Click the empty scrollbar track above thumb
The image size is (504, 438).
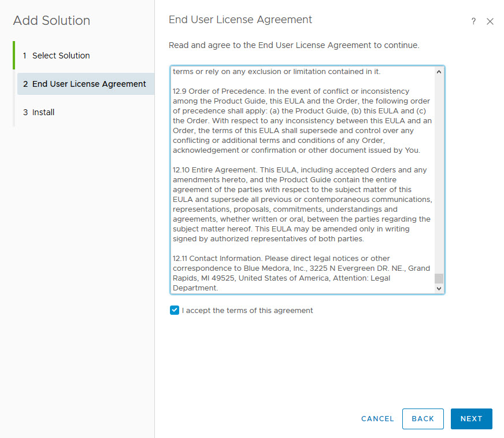(439, 174)
